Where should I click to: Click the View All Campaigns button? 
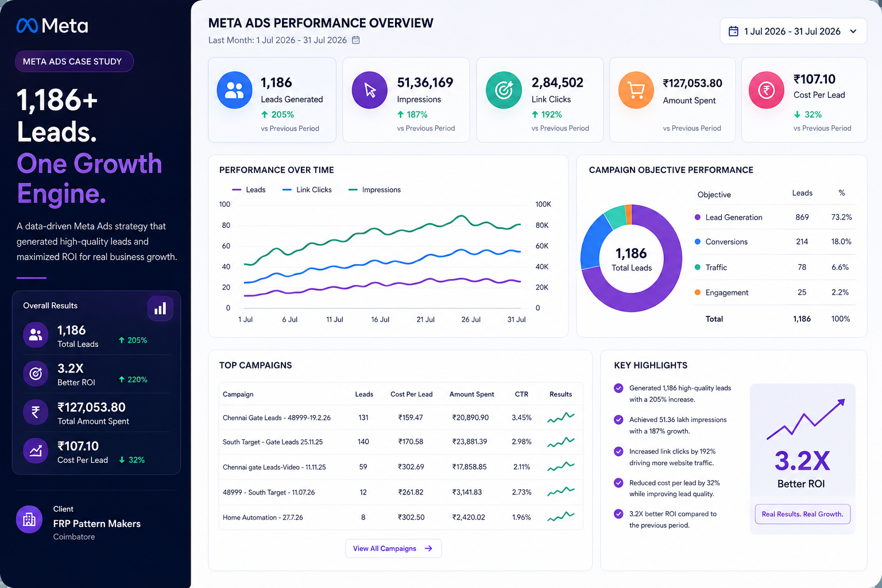coord(393,548)
